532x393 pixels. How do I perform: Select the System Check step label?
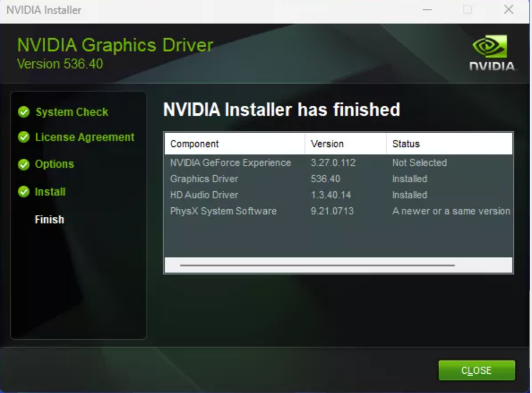[x=72, y=112]
